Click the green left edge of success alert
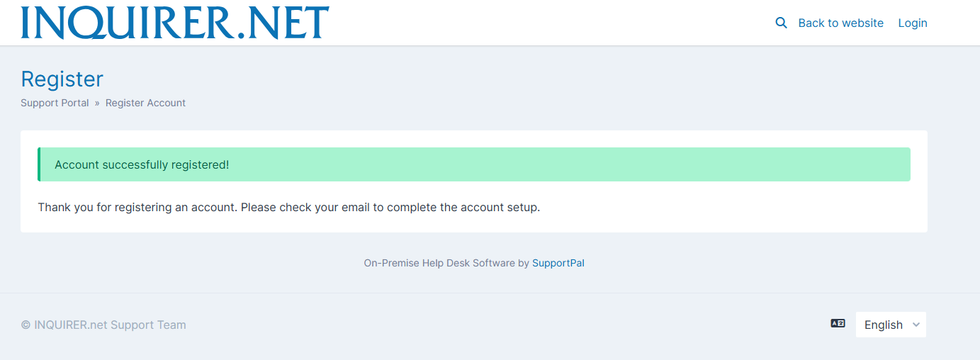Image resolution: width=980 pixels, height=360 pixels. (39, 164)
